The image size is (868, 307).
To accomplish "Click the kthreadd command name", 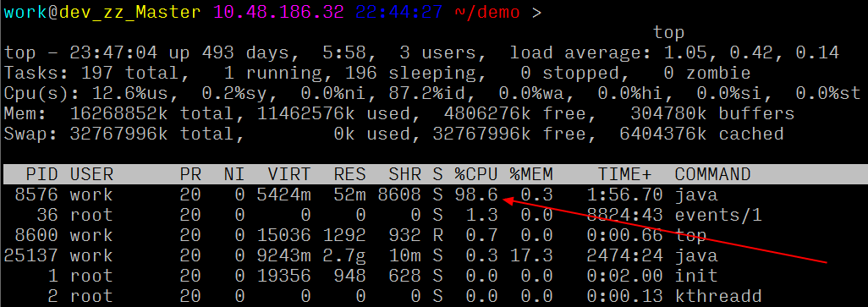I will (x=718, y=296).
